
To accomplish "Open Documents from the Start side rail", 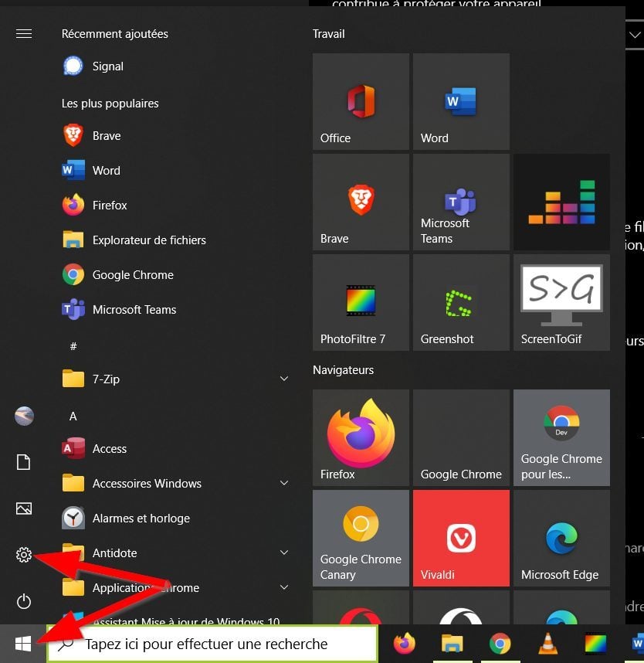I will 24,462.
